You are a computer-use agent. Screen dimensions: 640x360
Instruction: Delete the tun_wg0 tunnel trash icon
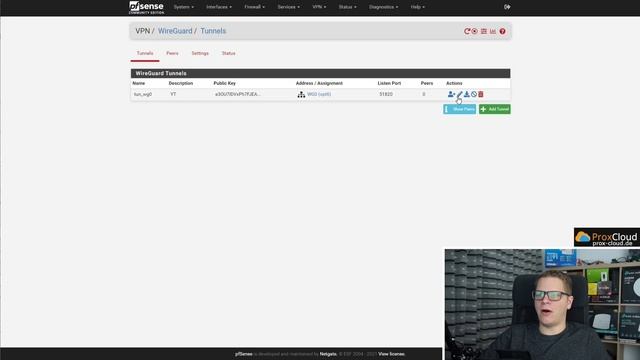(x=481, y=94)
